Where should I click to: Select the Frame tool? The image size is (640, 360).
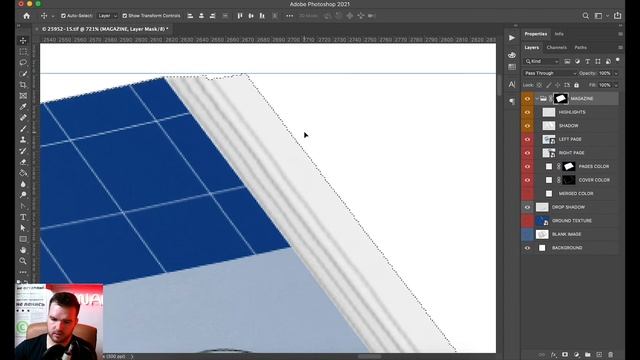click(23, 96)
